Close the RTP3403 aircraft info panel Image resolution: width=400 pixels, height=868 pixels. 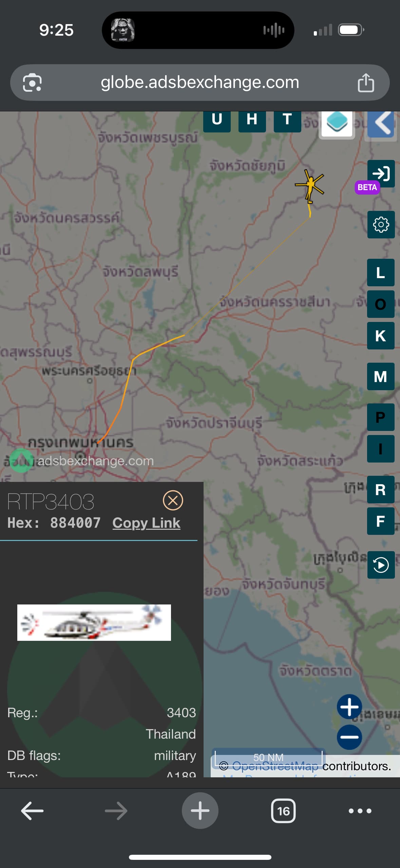[x=173, y=500]
